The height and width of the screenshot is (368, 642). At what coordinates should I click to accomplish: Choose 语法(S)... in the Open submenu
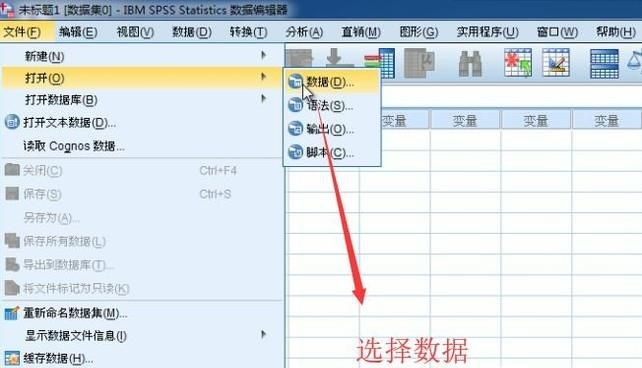[x=332, y=106]
